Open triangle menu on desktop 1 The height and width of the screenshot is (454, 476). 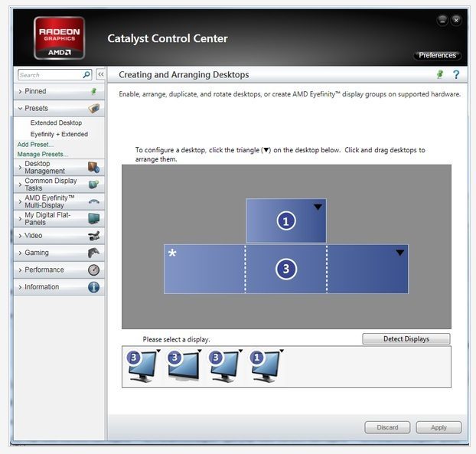tap(318, 207)
